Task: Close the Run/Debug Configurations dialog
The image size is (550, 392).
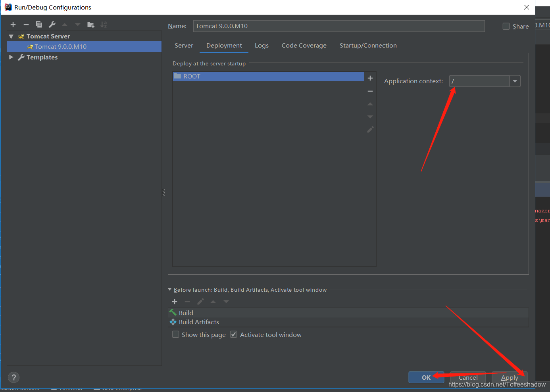Action: pyautogui.click(x=526, y=7)
